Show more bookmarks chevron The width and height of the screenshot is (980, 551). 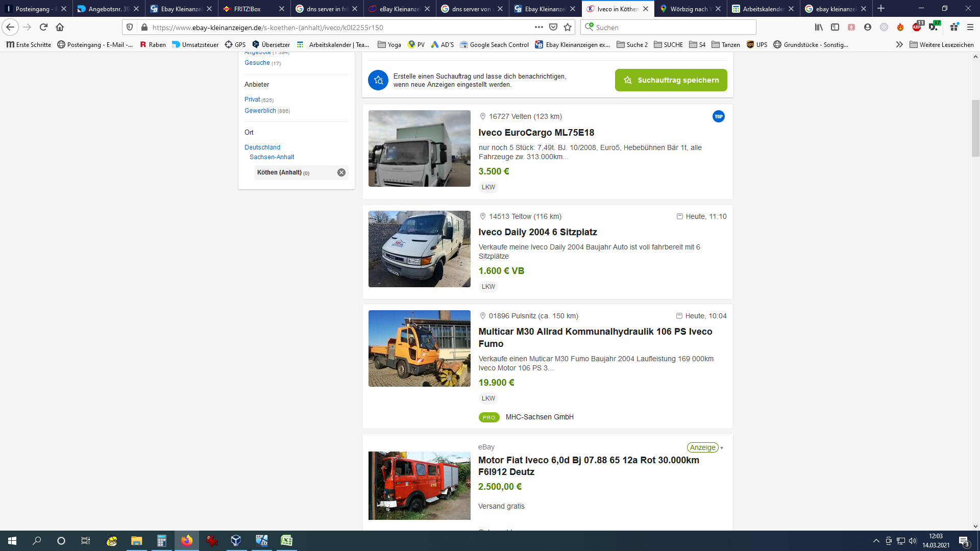(899, 45)
